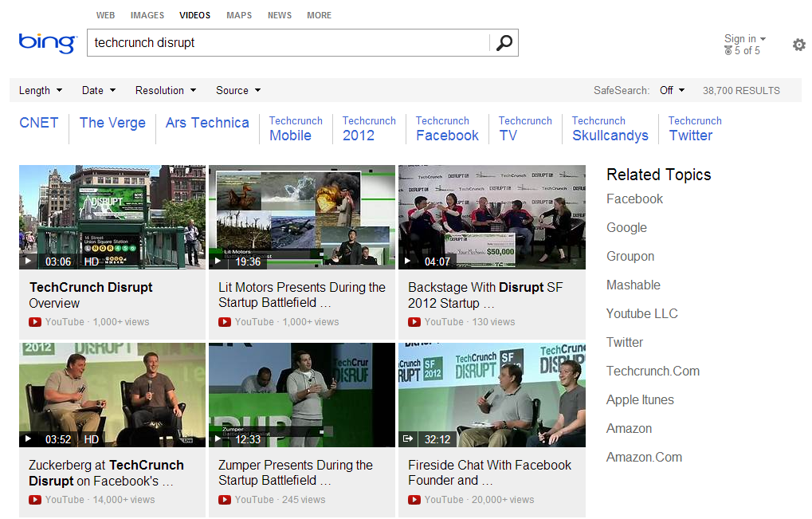Image resolution: width=812 pixels, height=519 pixels.
Task: Open the settings gear icon
Action: tap(798, 45)
